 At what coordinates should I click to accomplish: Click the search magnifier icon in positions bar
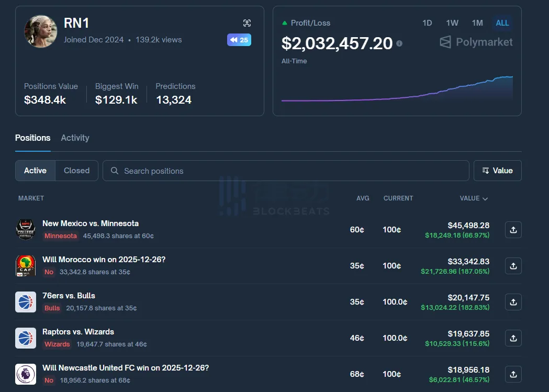coord(114,171)
